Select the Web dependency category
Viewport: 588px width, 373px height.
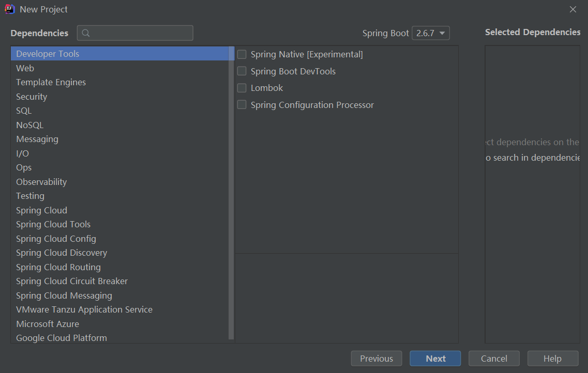(25, 68)
